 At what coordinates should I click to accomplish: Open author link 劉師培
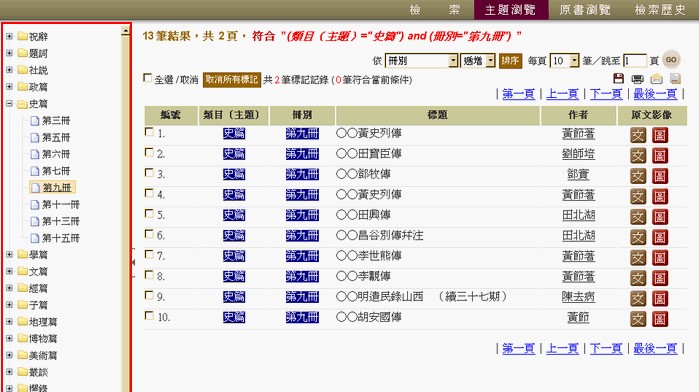pos(578,154)
